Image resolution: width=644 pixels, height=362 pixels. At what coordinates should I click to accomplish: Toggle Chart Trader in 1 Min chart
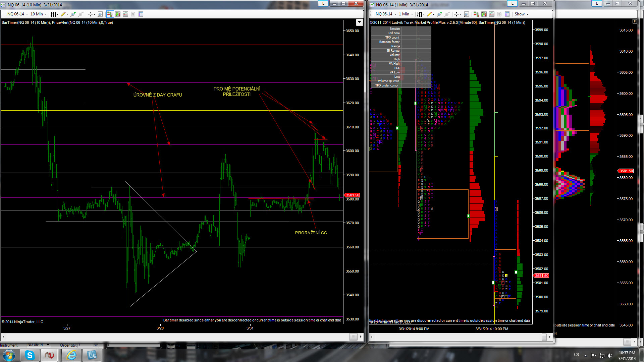476,14
